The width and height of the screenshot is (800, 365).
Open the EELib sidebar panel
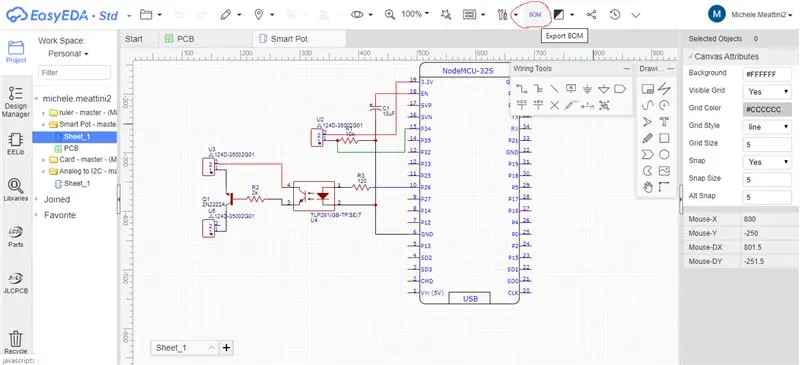click(x=16, y=143)
